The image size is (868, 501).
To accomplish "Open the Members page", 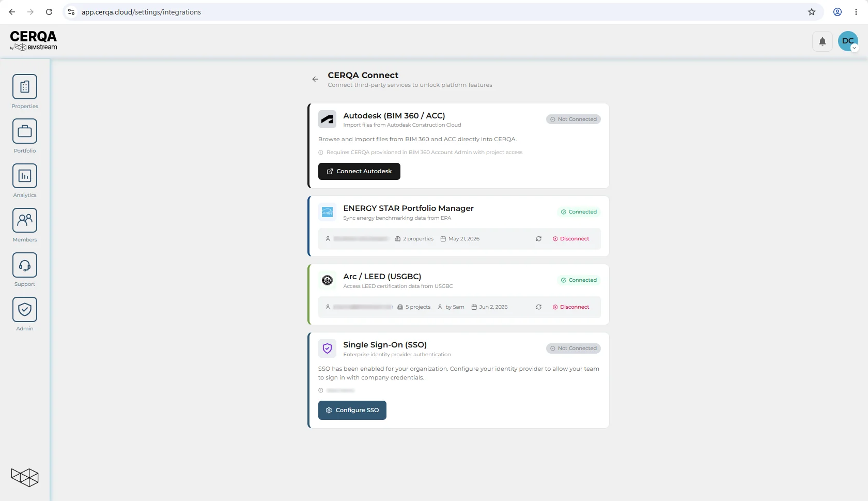I will click(x=25, y=225).
